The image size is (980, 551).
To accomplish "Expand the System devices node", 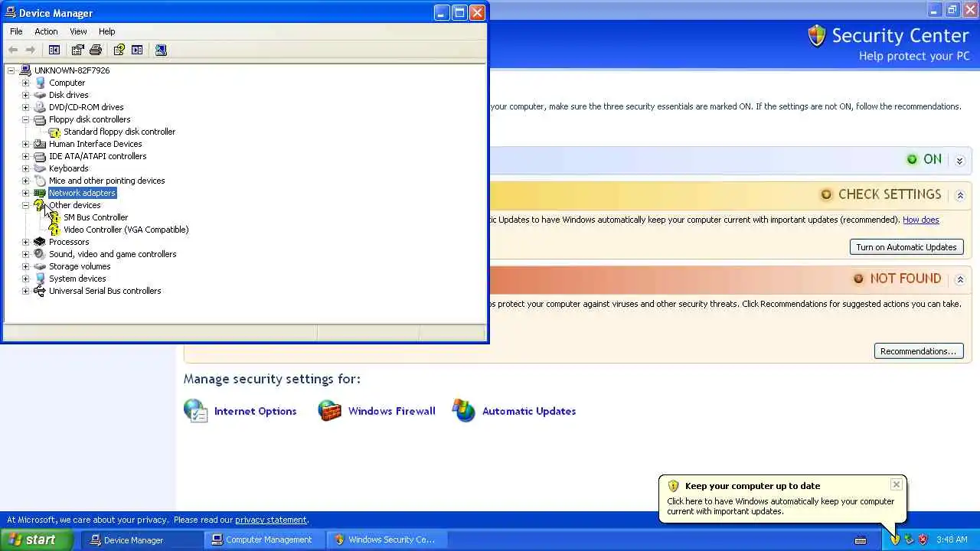I will pyautogui.click(x=25, y=279).
